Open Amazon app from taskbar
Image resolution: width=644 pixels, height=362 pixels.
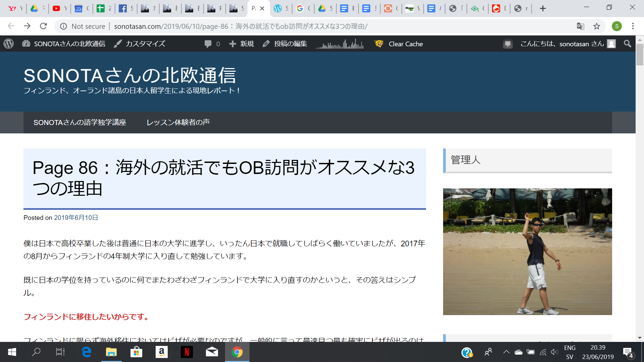(x=161, y=352)
